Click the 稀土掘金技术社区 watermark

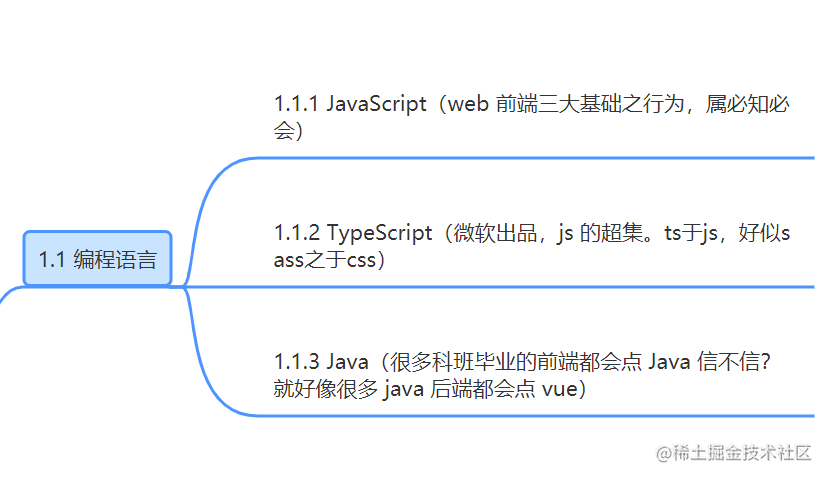pyautogui.click(x=733, y=453)
